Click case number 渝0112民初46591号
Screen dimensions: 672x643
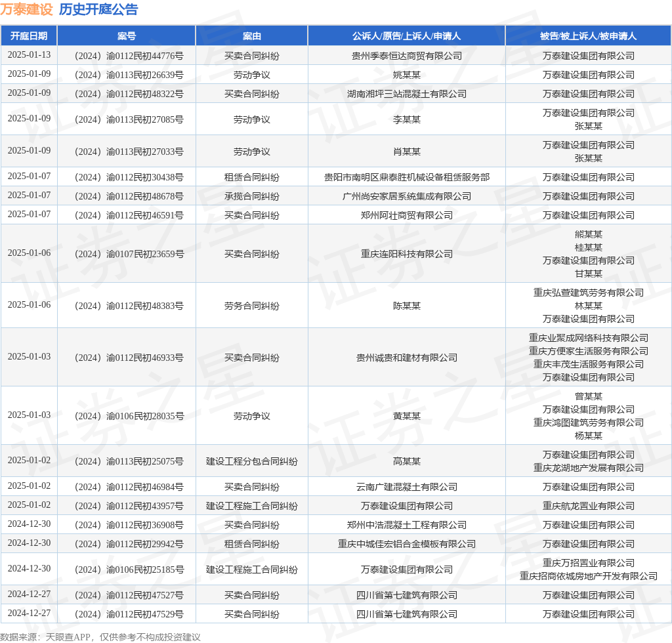point(129,215)
